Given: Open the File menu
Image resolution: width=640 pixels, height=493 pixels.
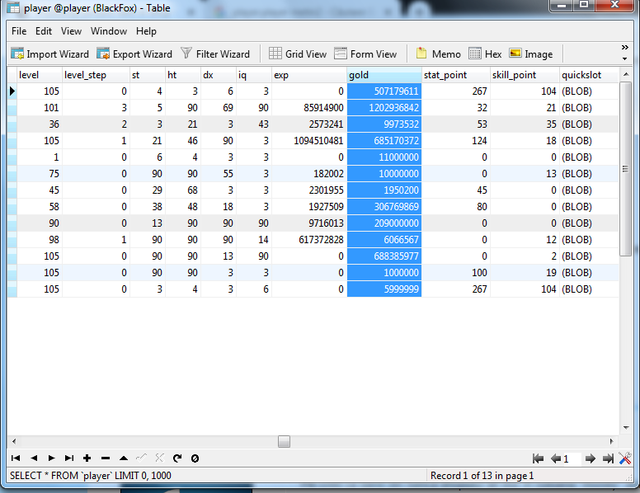Looking at the screenshot, I should [19, 31].
